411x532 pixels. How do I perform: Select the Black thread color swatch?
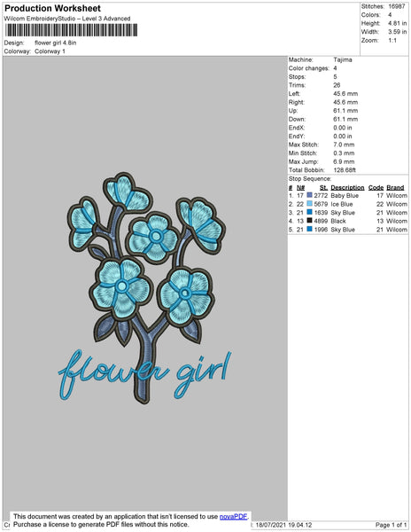[309, 221]
